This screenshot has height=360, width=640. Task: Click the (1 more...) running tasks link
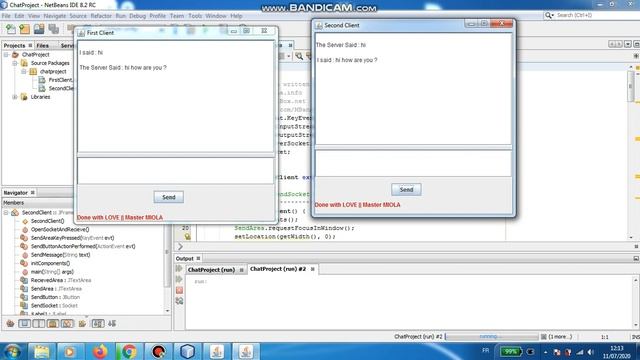point(560,337)
